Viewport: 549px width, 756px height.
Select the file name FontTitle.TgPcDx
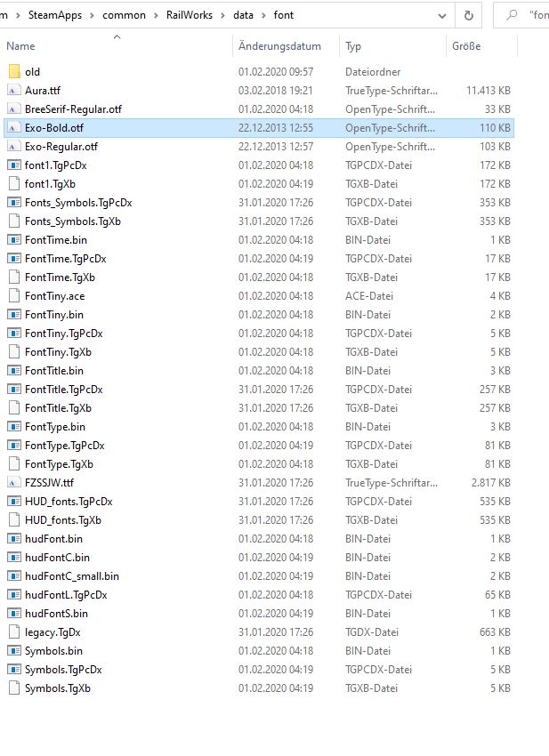click(64, 390)
